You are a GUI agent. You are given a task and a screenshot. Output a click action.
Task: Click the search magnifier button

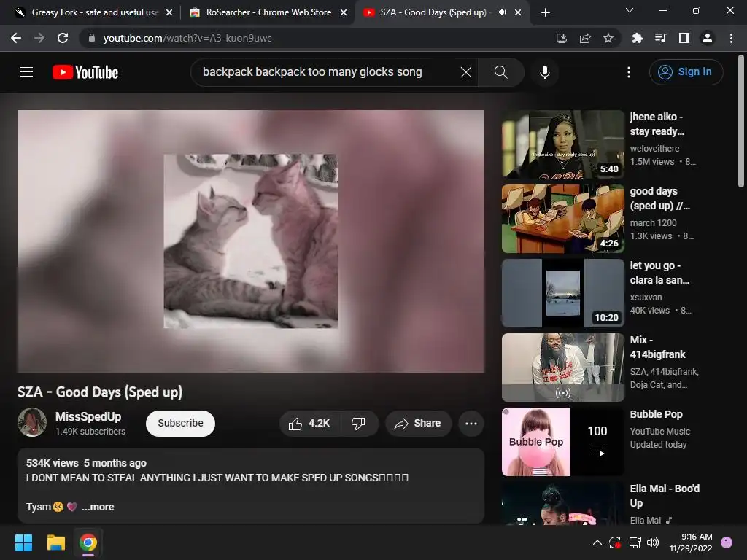point(500,72)
